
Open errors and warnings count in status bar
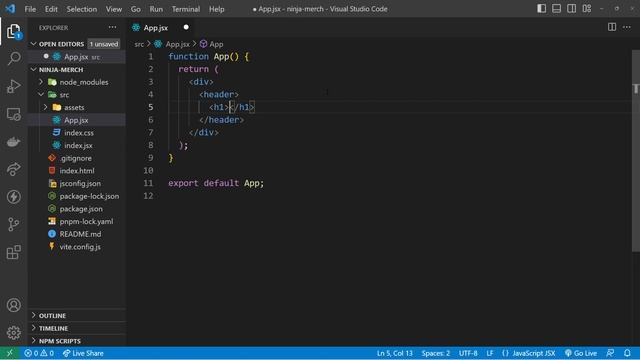point(39,353)
